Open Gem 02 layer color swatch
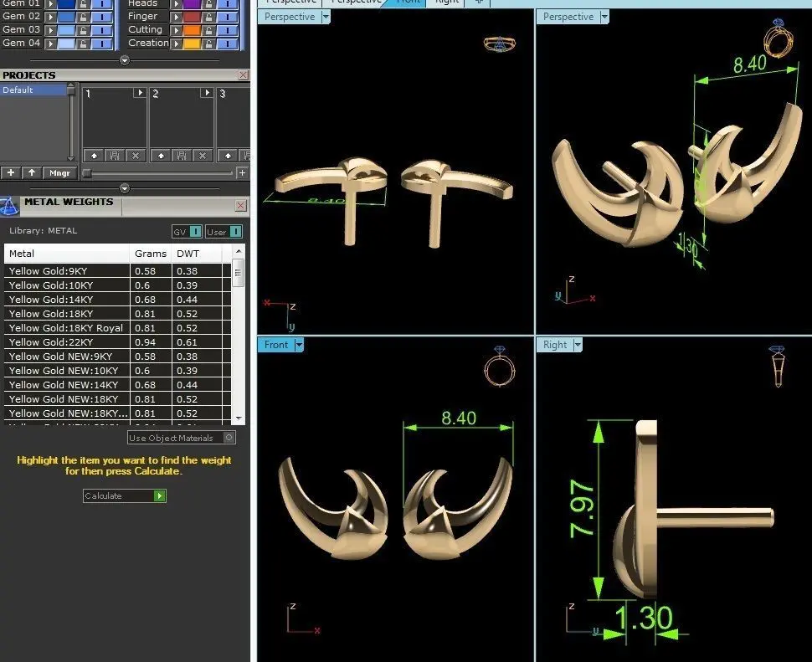Image resolution: width=812 pixels, height=662 pixels. click(x=66, y=17)
